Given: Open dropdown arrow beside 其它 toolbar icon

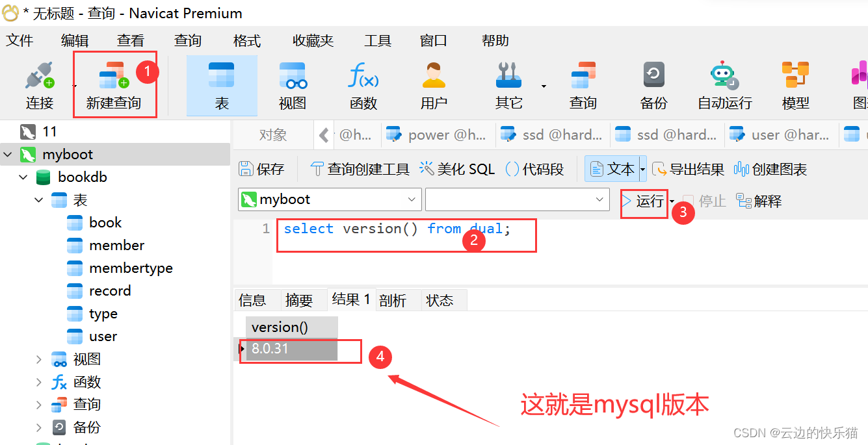Looking at the screenshot, I should click(x=544, y=86).
